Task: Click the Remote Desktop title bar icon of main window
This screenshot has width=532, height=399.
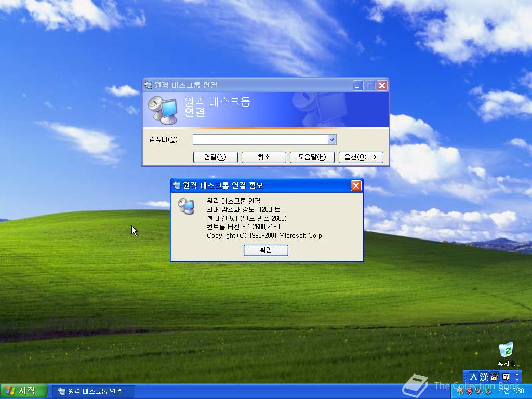Action: (148, 85)
